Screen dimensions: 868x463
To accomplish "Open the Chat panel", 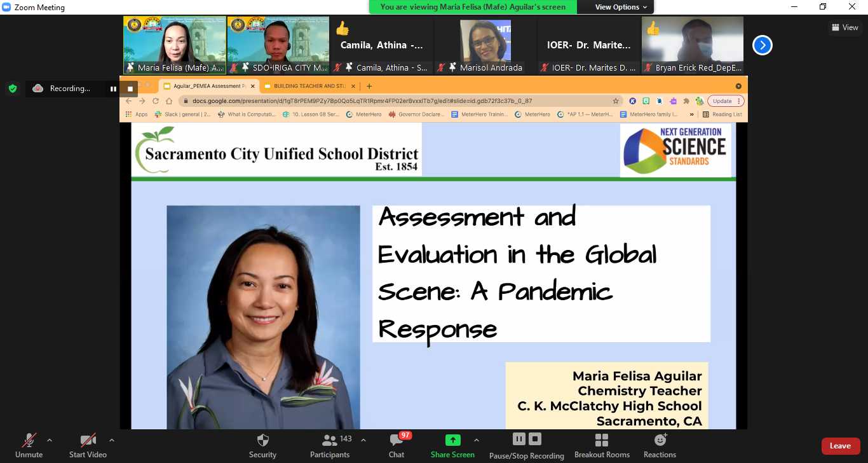I will (397, 441).
